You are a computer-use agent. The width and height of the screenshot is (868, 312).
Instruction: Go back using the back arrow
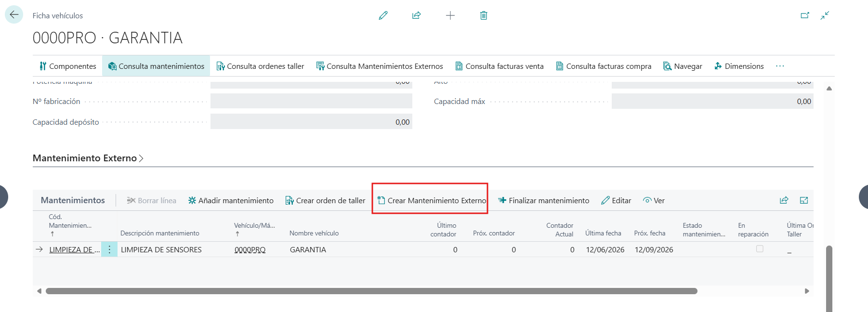14,15
